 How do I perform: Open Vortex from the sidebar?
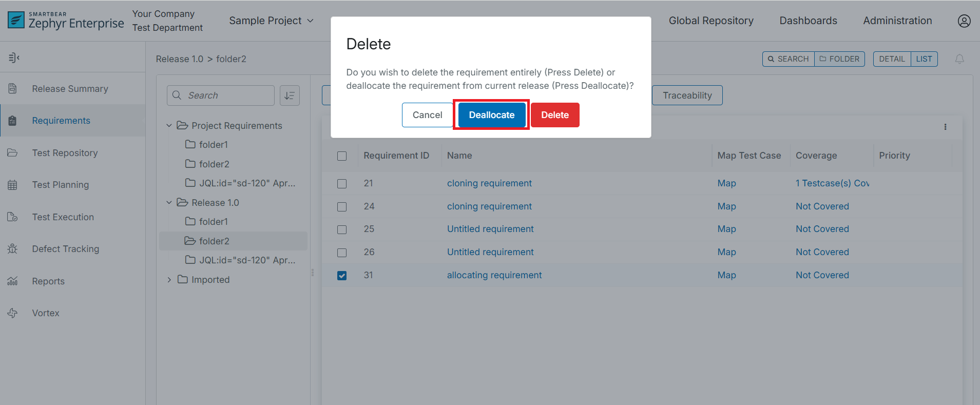pos(46,313)
